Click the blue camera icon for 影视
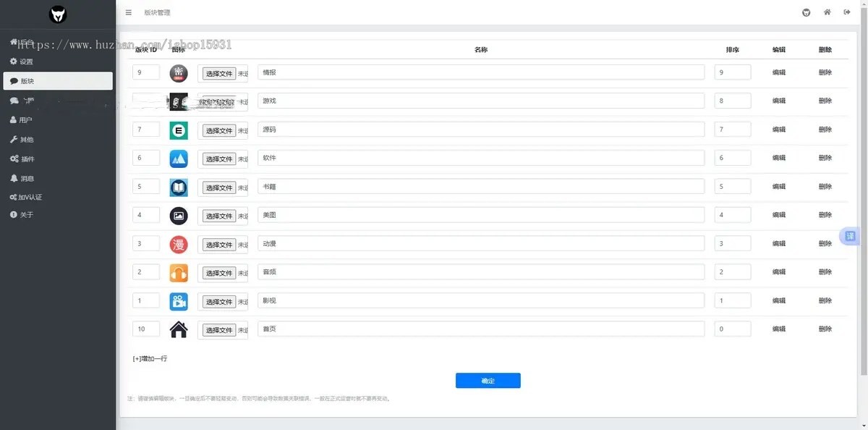Viewport: 868px width, 430px height. pos(179,301)
